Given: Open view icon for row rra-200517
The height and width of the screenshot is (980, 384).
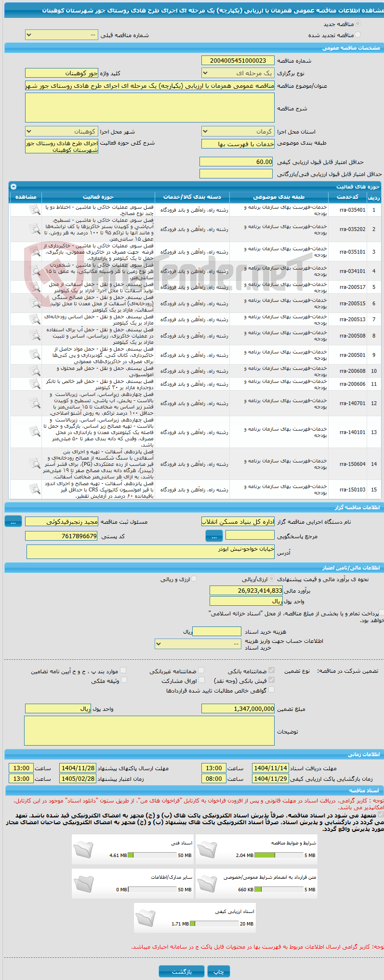Looking at the screenshot, I should pyautogui.click(x=34, y=287).
